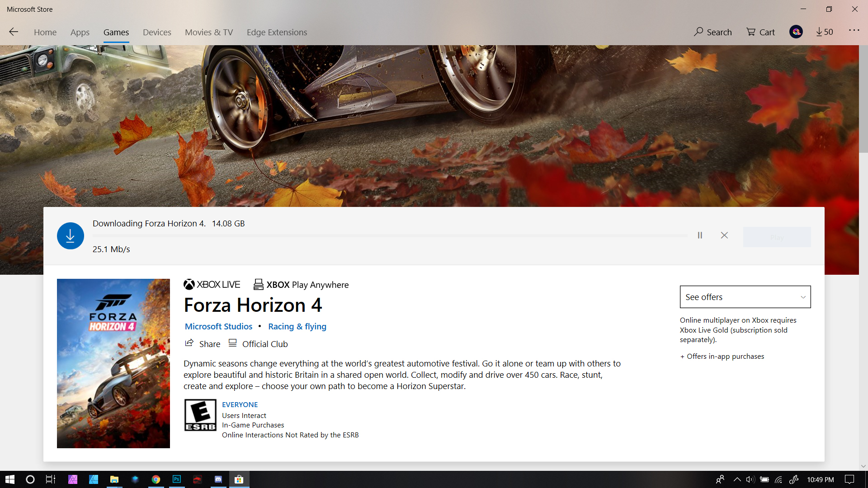This screenshot has height=488, width=868.
Task: Open the user account avatar
Action: pyautogui.click(x=796, y=32)
